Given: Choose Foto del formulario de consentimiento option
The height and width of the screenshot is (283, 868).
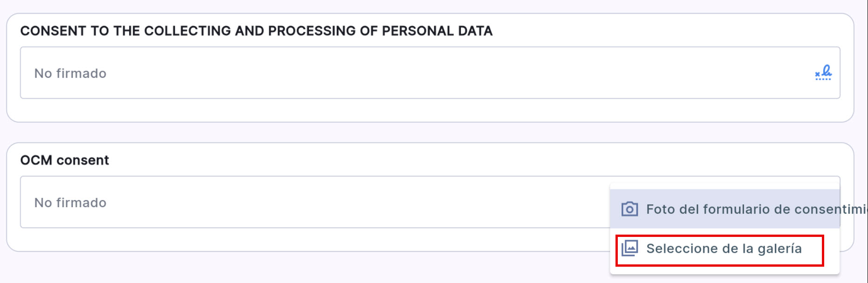Looking at the screenshot, I should tap(736, 209).
